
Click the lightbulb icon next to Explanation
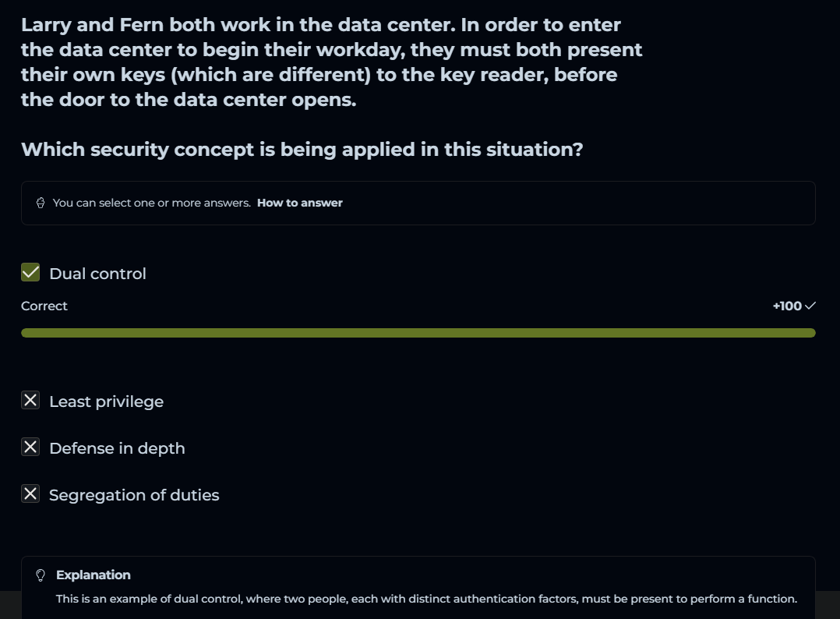(x=41, y=575)
